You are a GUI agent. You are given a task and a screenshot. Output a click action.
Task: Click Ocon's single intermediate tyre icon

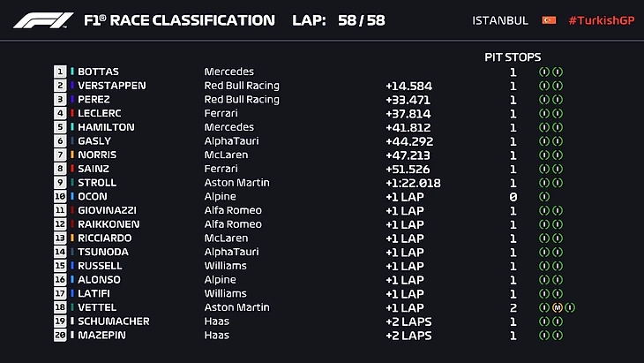pos(544,197)
